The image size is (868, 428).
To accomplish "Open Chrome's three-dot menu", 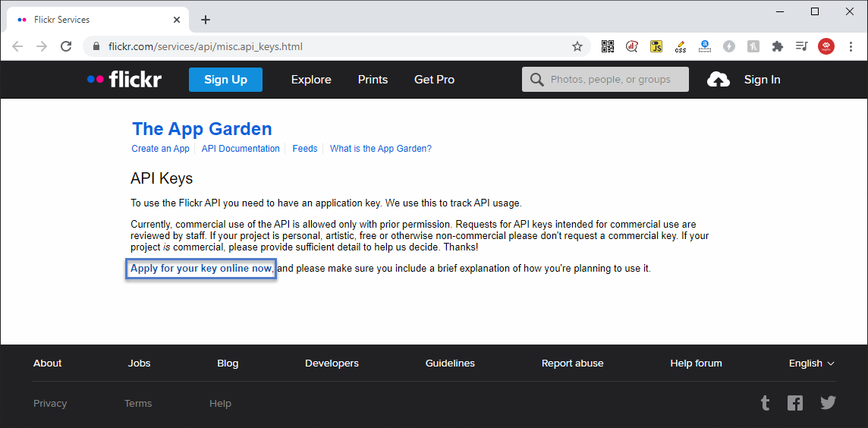I will click(851, 46).
